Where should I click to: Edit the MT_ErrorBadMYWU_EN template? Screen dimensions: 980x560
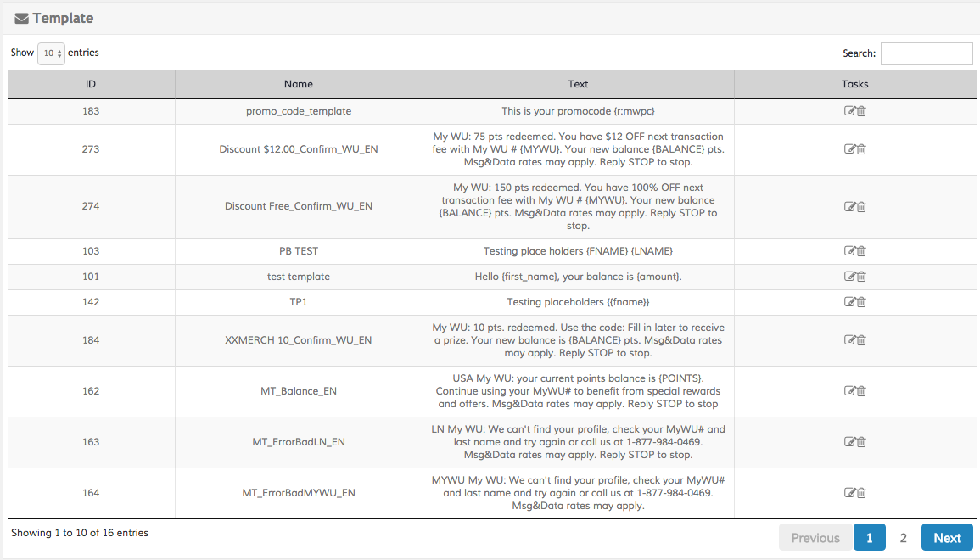pos(849,493)
